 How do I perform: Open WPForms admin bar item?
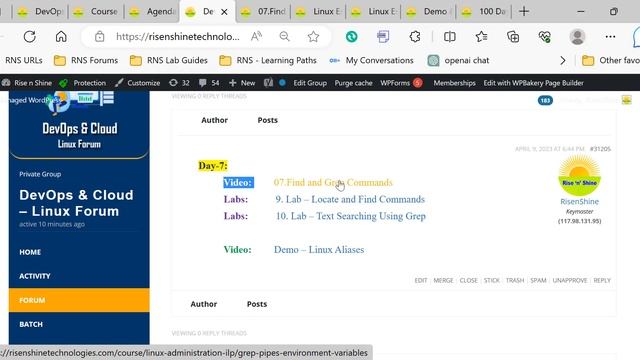(x=401, y=83)
